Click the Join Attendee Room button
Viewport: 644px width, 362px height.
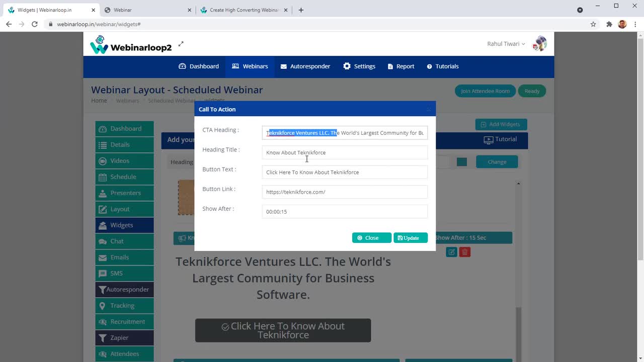pyautogui.click(x=485, y=91)
